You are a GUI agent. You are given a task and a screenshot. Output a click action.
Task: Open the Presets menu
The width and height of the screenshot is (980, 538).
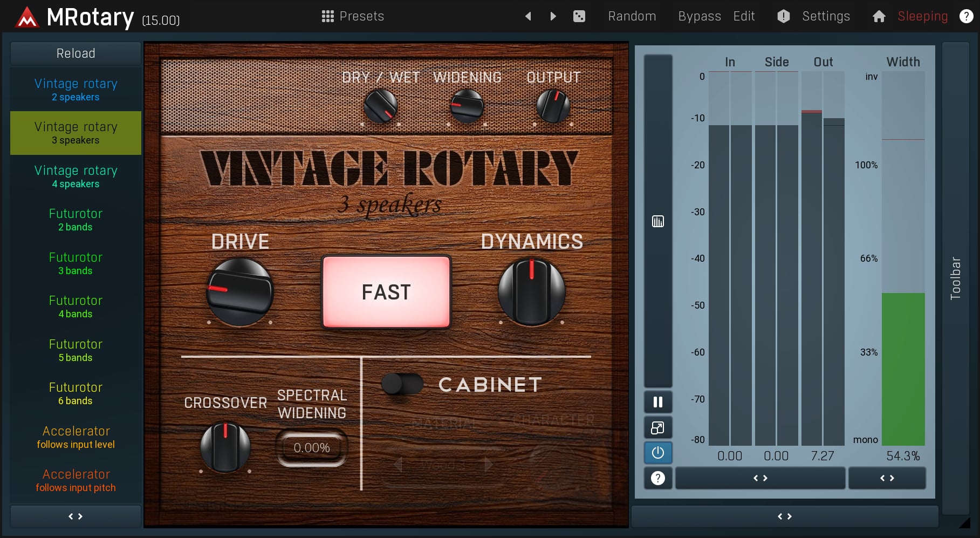click(353, 16)
